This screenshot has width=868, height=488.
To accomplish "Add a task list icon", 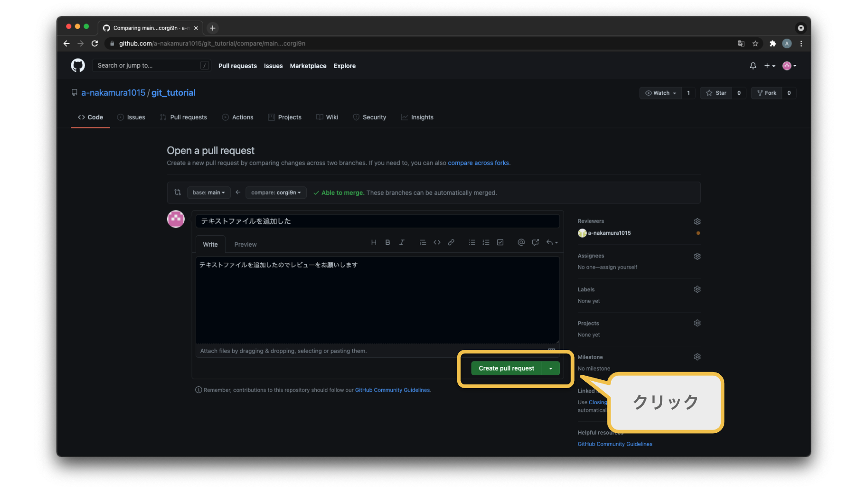I will [500, 243].
